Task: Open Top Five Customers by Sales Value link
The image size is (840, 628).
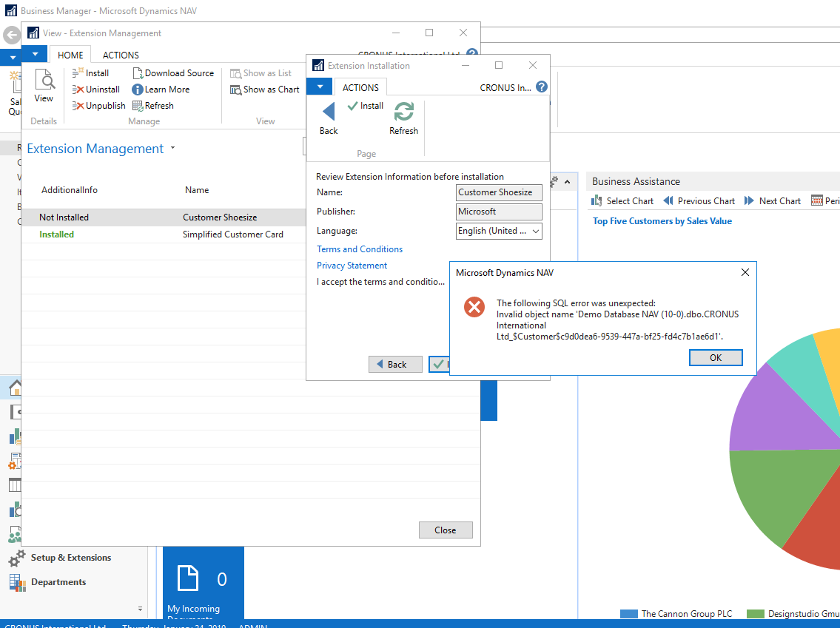Action: pos(662,221)
